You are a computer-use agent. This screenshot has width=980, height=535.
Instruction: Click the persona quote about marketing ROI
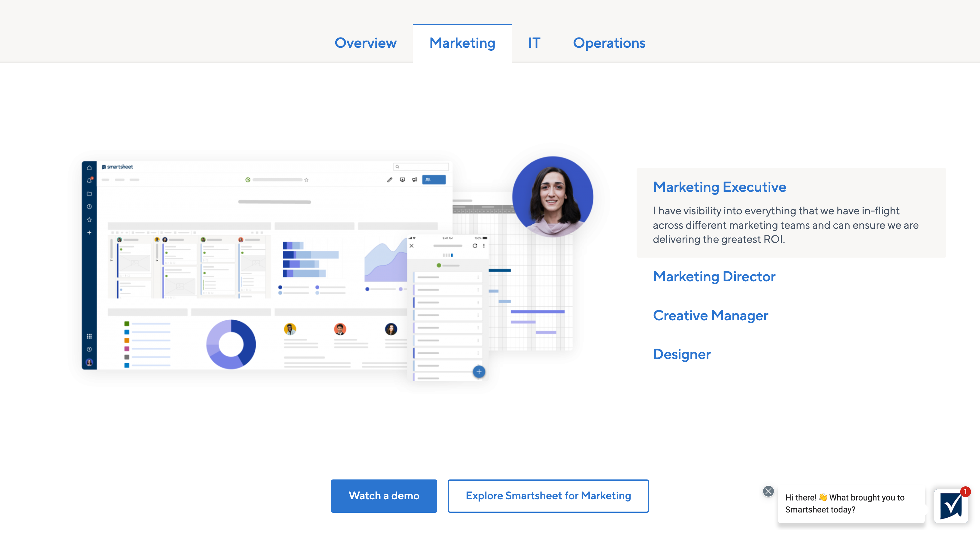pos(786,225)
